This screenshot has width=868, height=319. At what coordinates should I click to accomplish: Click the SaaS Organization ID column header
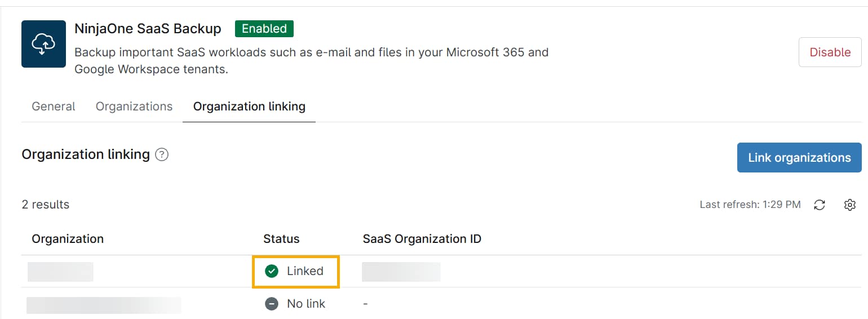[x=422, y=239]
